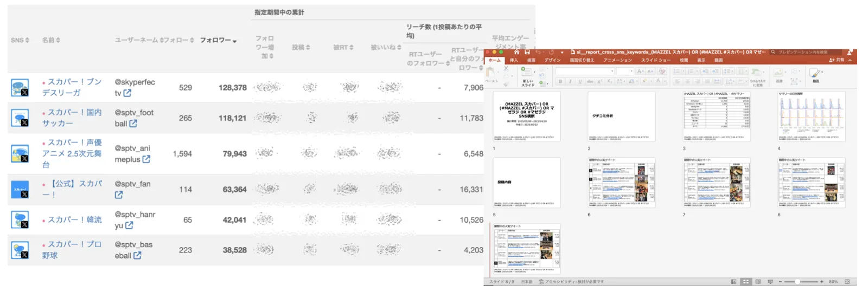Screen dimensions: 868x298
Task: Toggle Italic formatting button
Action: tap(570, 81)
